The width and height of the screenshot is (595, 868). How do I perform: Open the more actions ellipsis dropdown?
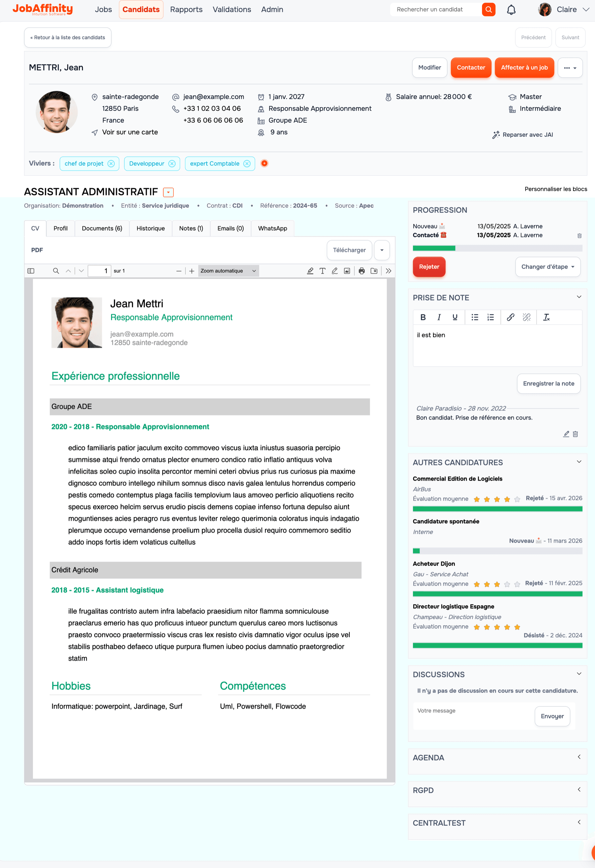click(x=570, y=68)
